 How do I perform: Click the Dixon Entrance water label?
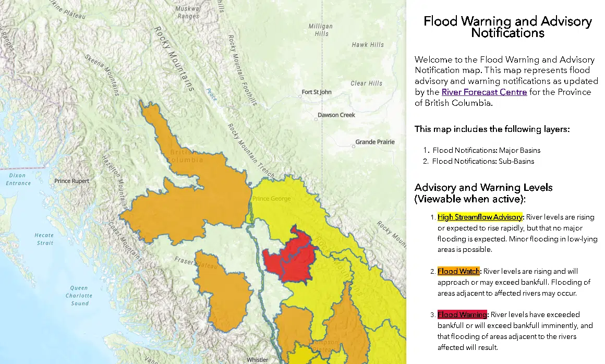pos(18,179)
